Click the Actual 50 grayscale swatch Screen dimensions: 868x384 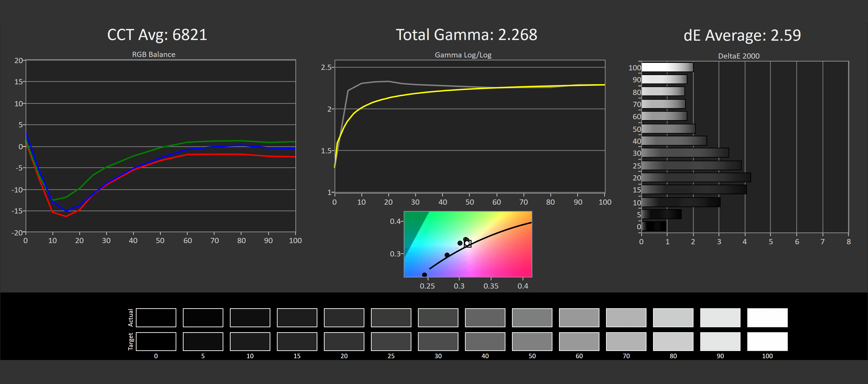[x=532, y=318]
